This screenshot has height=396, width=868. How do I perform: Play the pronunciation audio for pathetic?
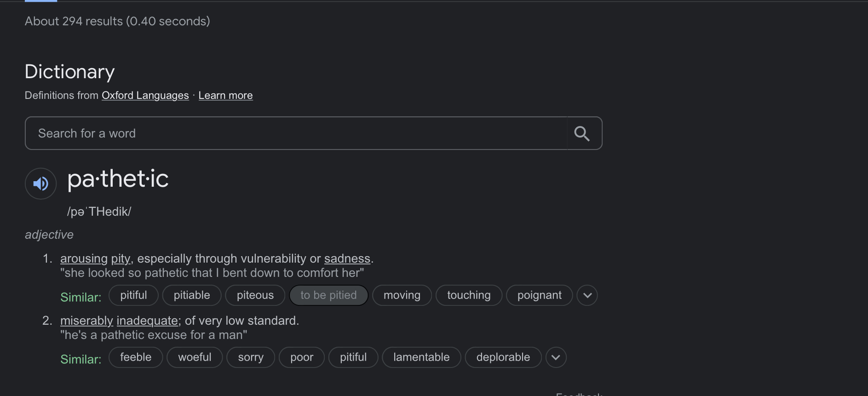(40, 184)
